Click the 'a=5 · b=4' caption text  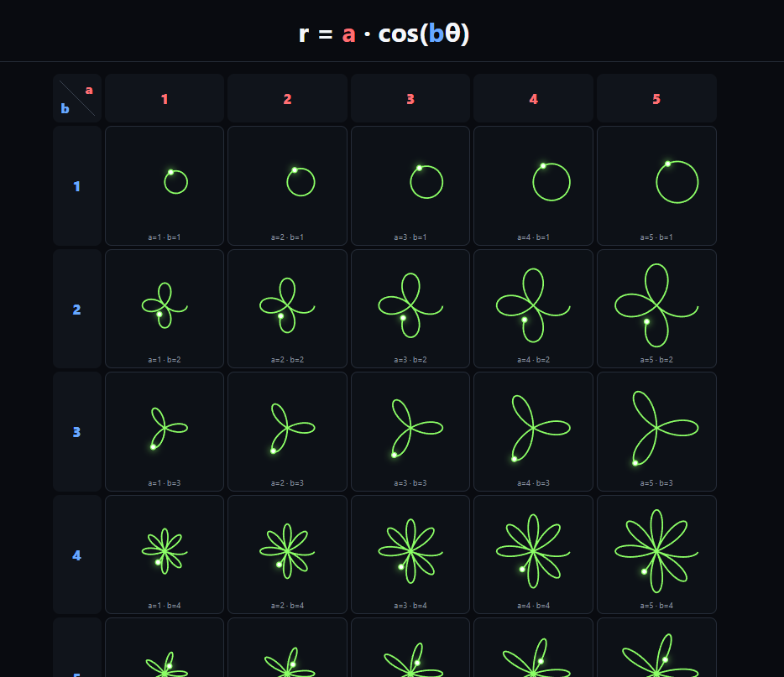[656, 606]
